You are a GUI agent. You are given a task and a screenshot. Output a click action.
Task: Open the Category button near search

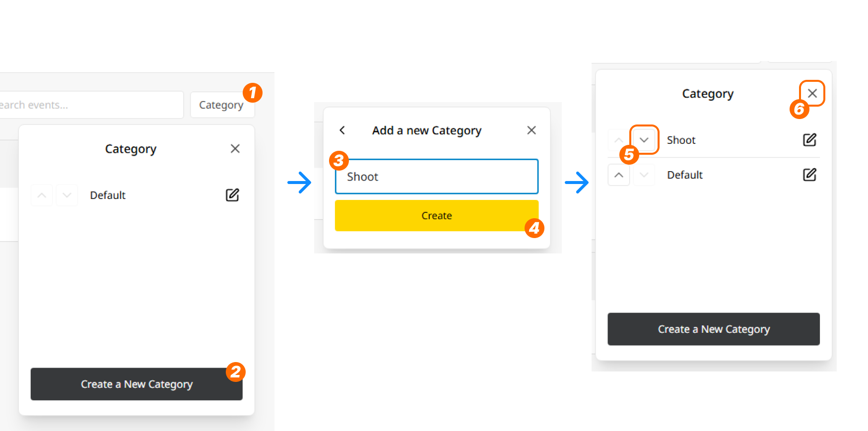222,105
